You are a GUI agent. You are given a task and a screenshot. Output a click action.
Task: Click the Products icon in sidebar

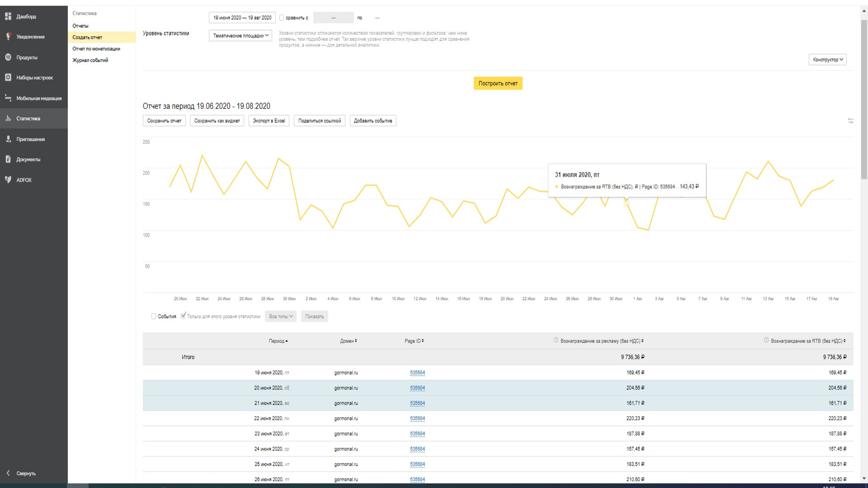click(x=8, y=57)
